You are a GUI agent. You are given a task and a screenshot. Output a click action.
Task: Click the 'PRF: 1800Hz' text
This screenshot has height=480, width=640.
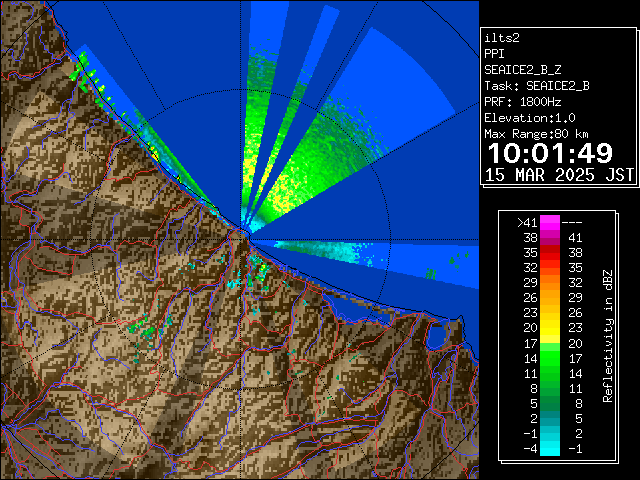(522, 102)
